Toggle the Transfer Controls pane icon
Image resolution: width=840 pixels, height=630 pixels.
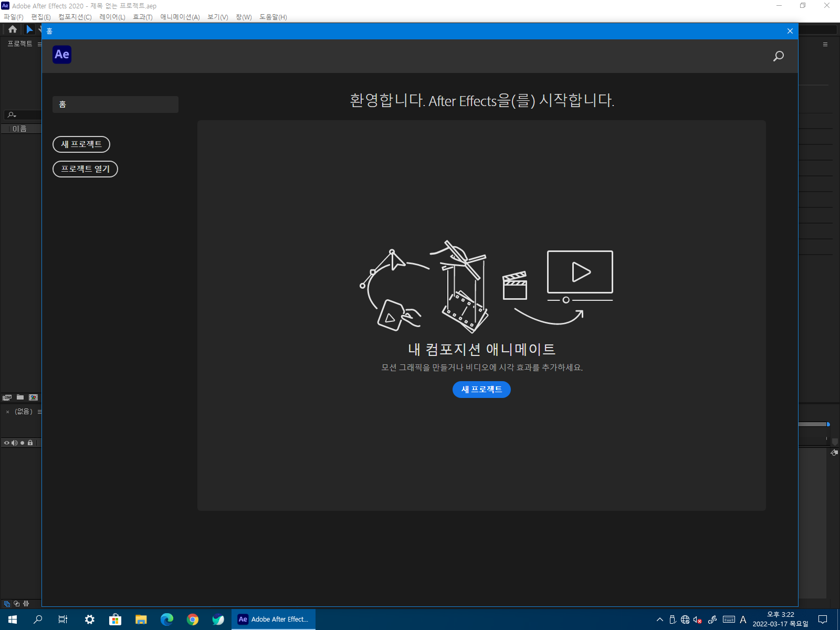(16, 604)
